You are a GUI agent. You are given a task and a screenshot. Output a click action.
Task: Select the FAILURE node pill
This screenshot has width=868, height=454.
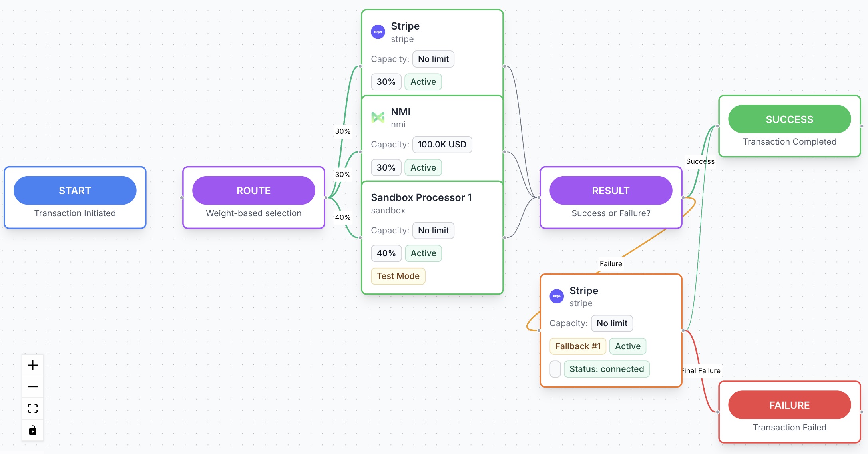[790, 405]
